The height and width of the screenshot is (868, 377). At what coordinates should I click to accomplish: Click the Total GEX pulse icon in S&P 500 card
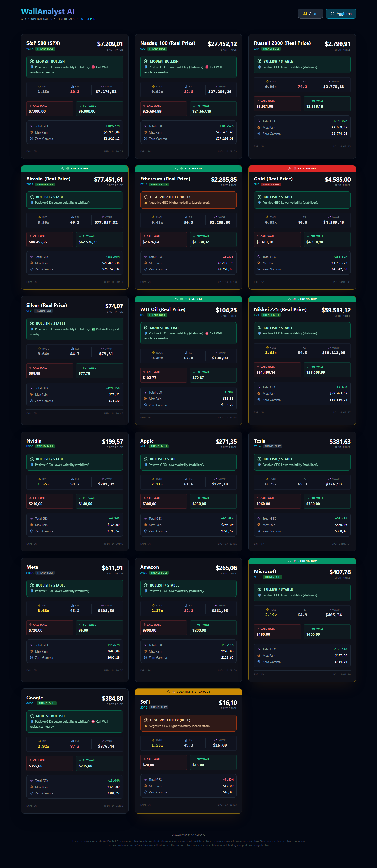31,126
